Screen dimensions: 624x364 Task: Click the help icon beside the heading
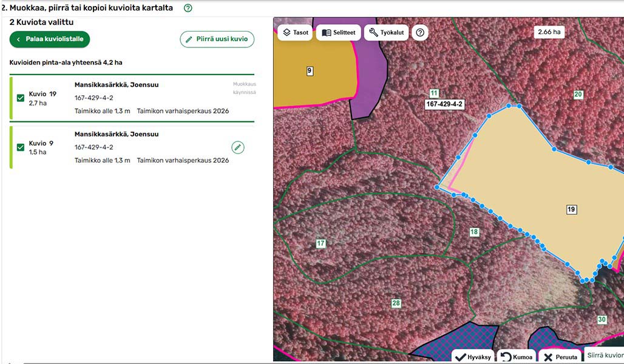click(188, 8)
